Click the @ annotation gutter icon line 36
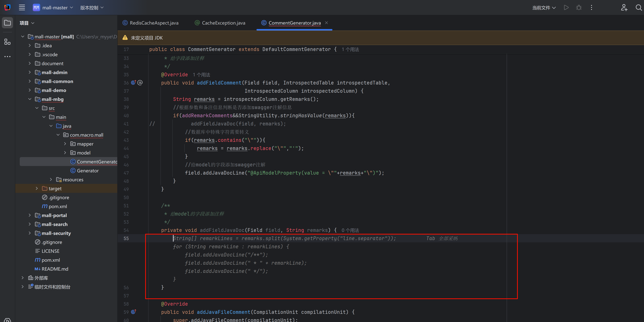 click(x=140, y=82)
